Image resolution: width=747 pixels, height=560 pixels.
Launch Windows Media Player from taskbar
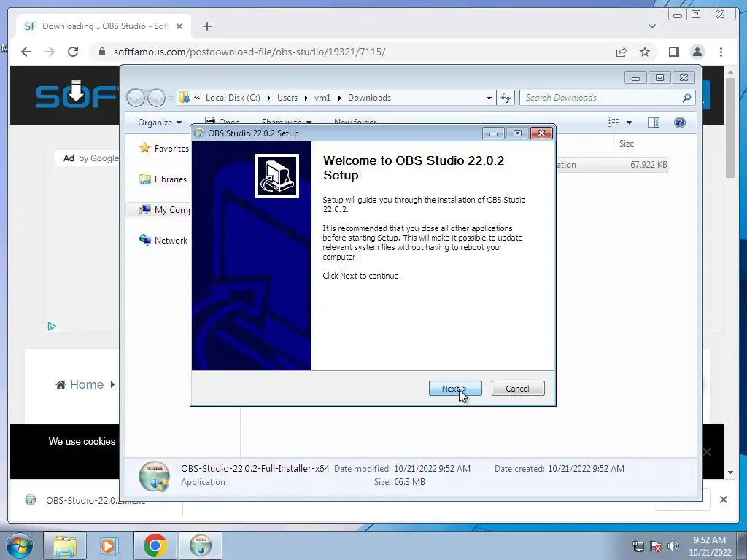[x=109, y=545]
